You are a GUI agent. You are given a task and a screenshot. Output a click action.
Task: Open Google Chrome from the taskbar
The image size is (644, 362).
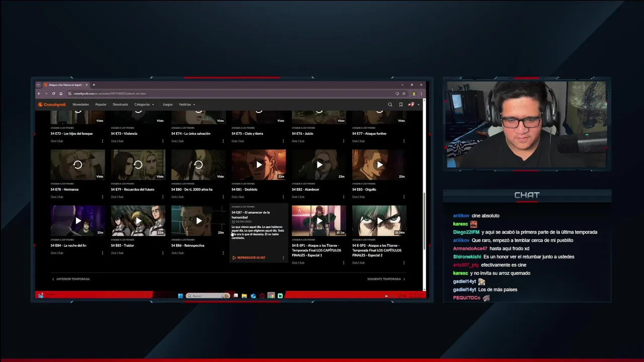click(271, 296)
